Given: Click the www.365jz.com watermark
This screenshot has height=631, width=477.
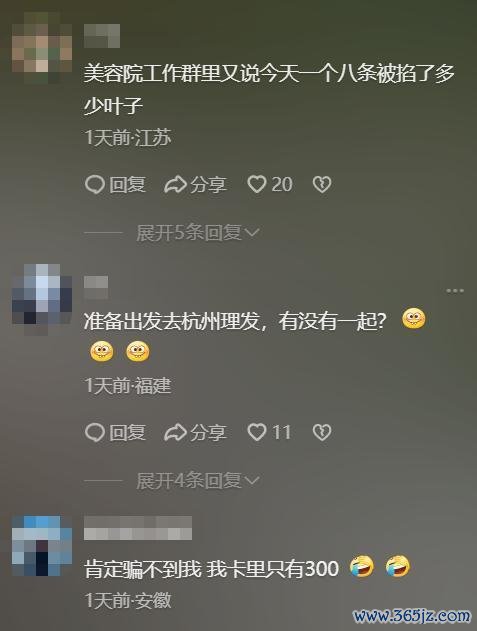Looking at the screenshot, I should [x=411, y=616].
